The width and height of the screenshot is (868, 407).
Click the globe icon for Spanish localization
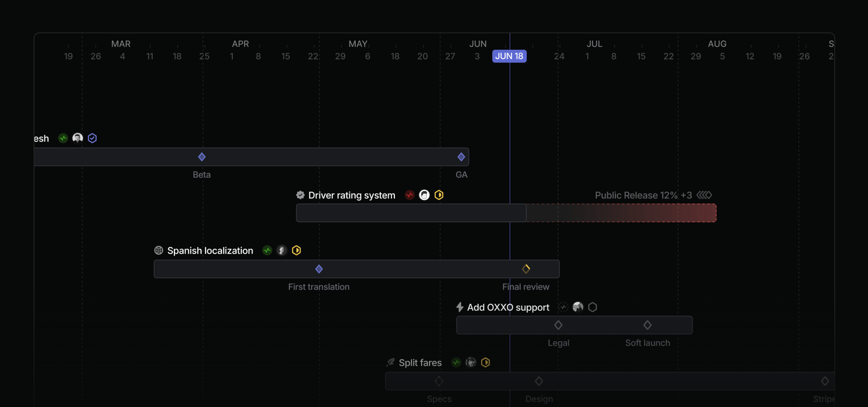click(x=158, y=250)
